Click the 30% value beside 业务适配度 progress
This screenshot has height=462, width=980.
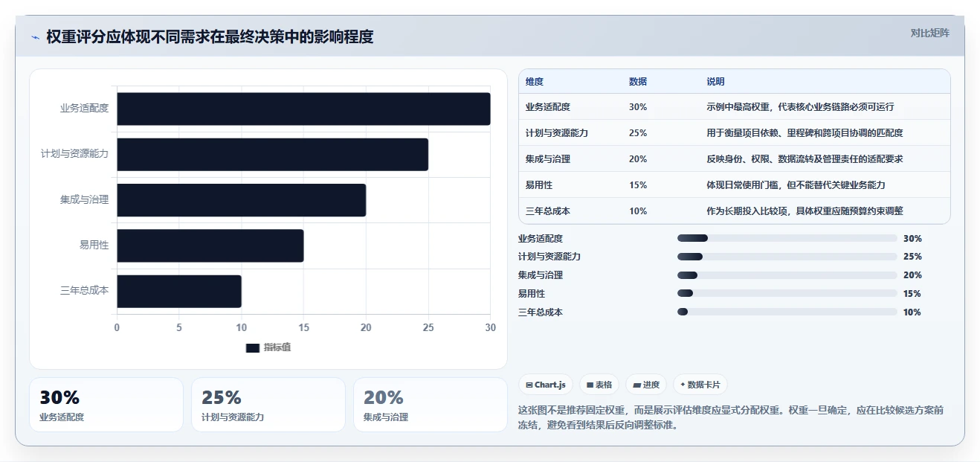click(x=912, y=239)
